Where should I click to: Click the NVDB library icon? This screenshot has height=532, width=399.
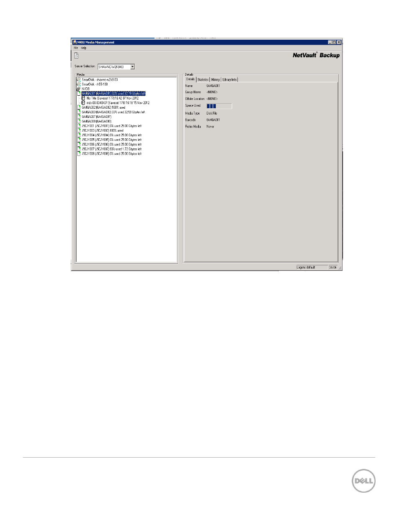79,89
